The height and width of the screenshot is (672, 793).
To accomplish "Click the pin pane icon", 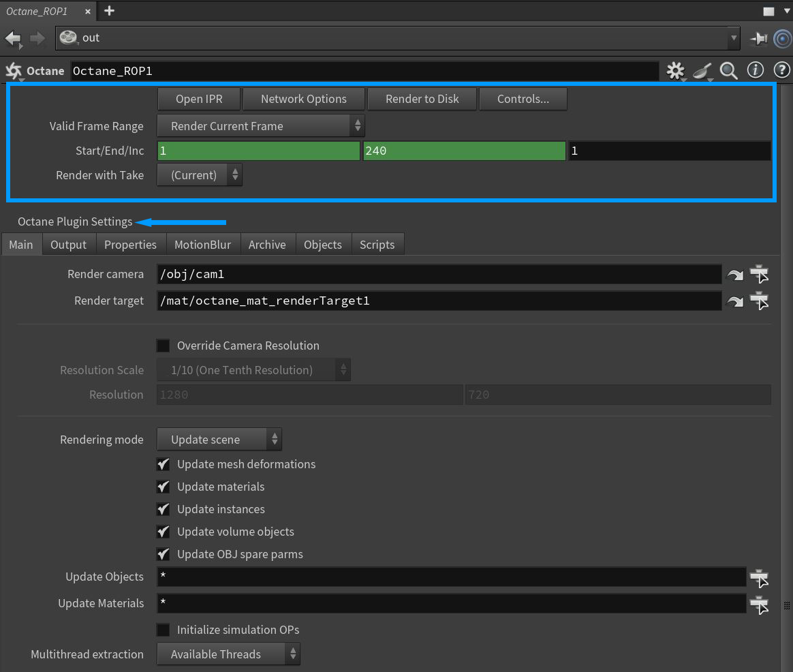I will pyautogui.click(x=758, y=39).
